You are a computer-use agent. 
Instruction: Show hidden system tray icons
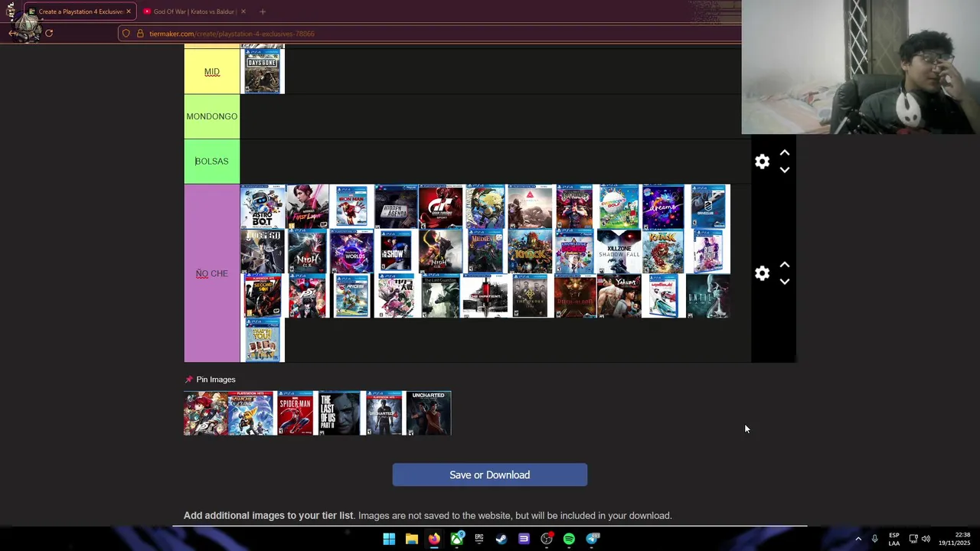[x=858, y=539]
